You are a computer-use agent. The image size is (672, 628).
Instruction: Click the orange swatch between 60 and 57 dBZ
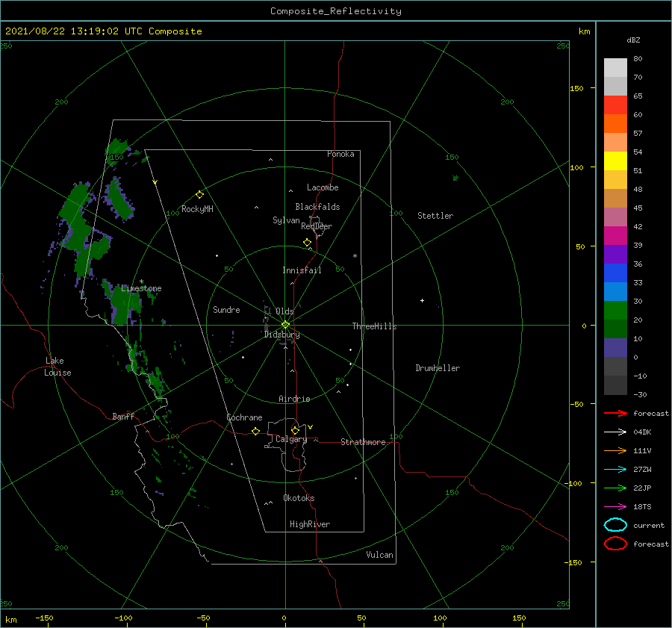click(x=615, y=124)
